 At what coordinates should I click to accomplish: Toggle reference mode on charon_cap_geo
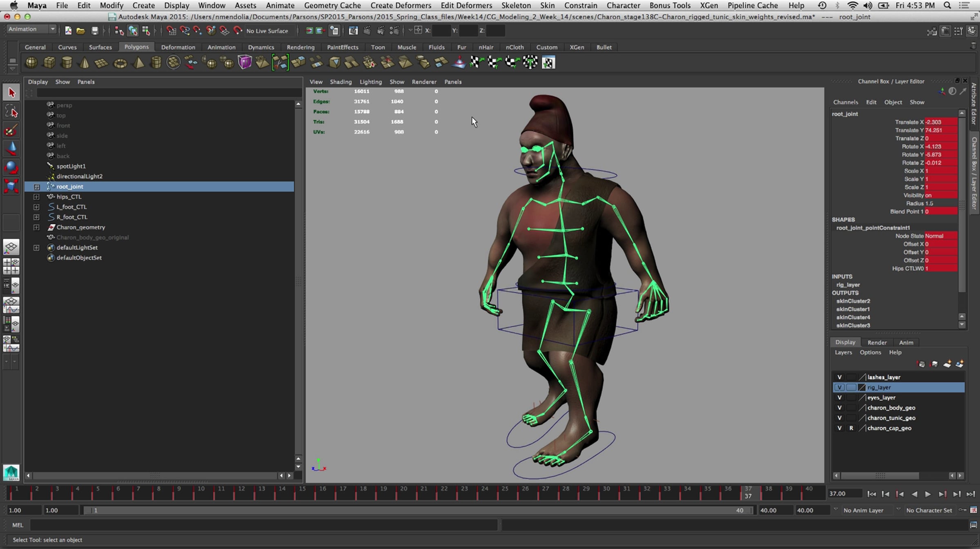click(x=851, y=428)
